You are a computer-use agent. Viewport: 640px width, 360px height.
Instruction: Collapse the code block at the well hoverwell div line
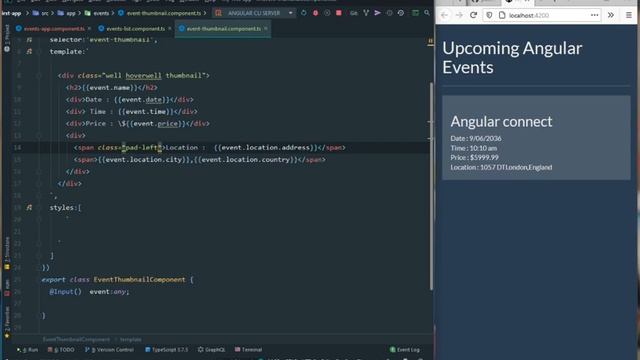[39, 76]
